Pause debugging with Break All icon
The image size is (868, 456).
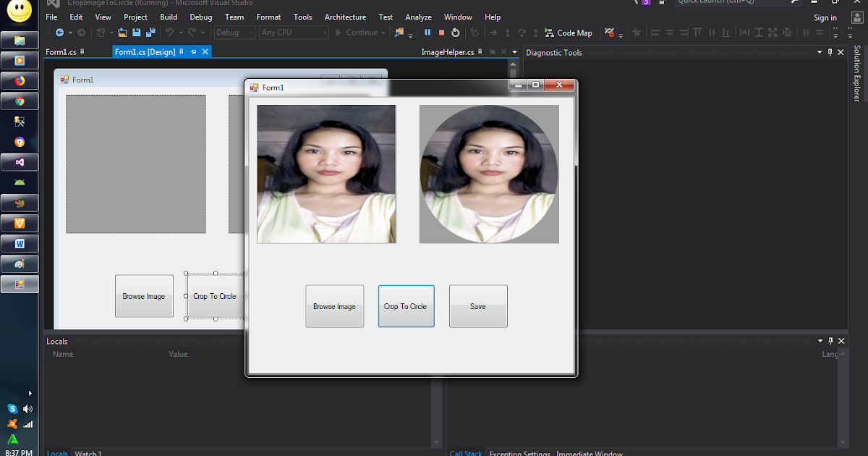[427, 33]
